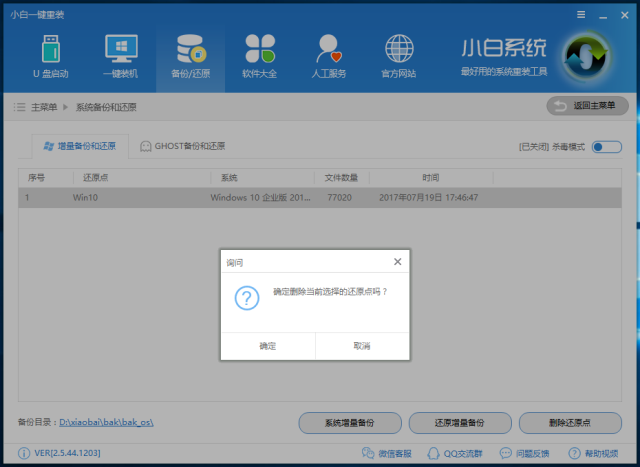The height and width of the screenshot is (467, 640).
Task: Click the 系统备份和还原 breadcrumb text
Action: click(106, 107)
